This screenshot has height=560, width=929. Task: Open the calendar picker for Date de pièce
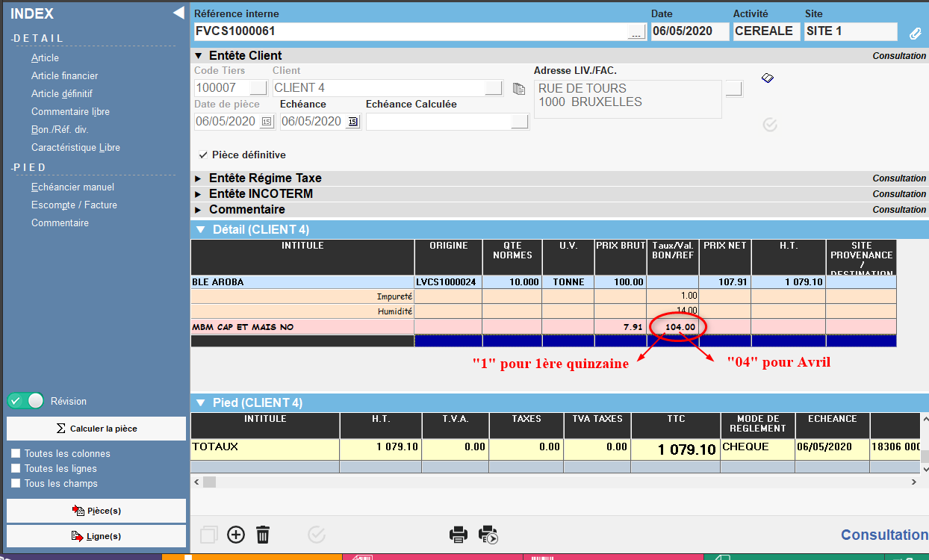pos(267,122)
